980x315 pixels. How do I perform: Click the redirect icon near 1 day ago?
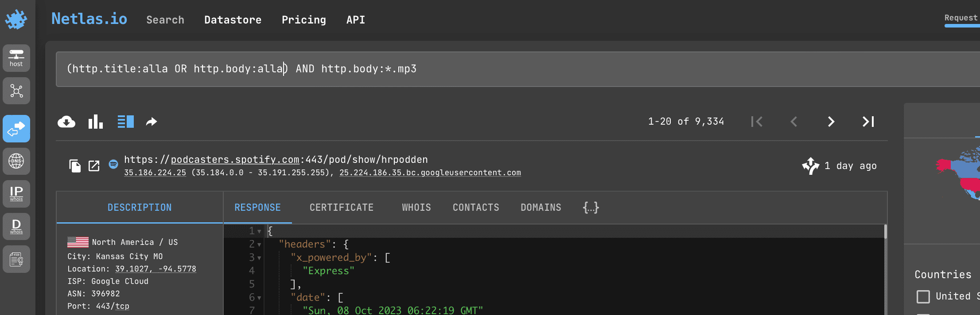pos(810,166)
